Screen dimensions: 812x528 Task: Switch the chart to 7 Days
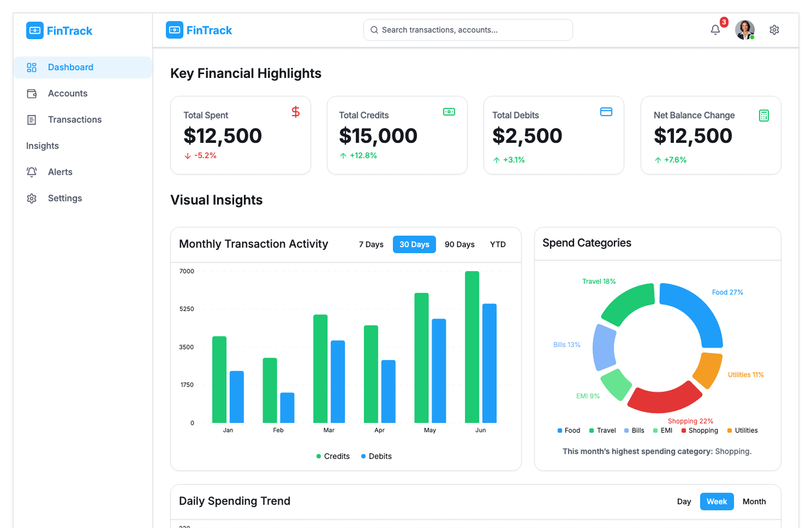point(371,245)
